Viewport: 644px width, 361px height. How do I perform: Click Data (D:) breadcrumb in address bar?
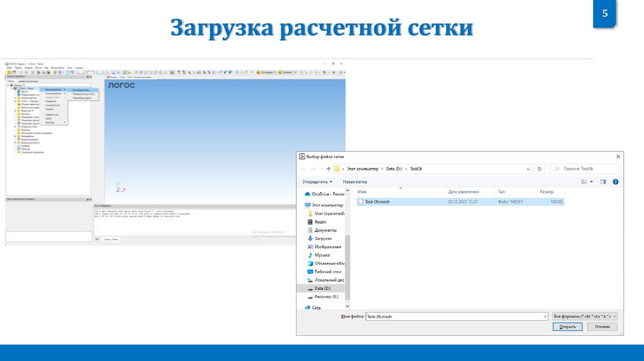[394, 169]
